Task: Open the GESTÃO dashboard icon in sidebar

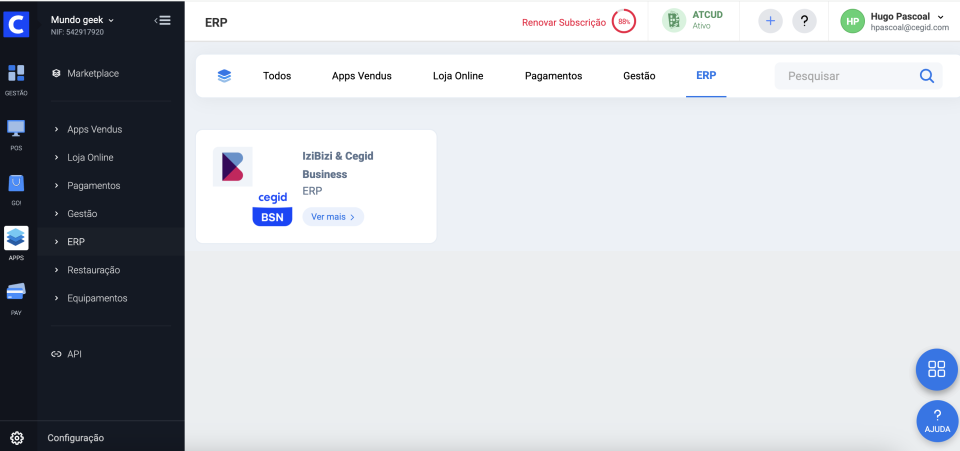Action: tap(16, 74)
